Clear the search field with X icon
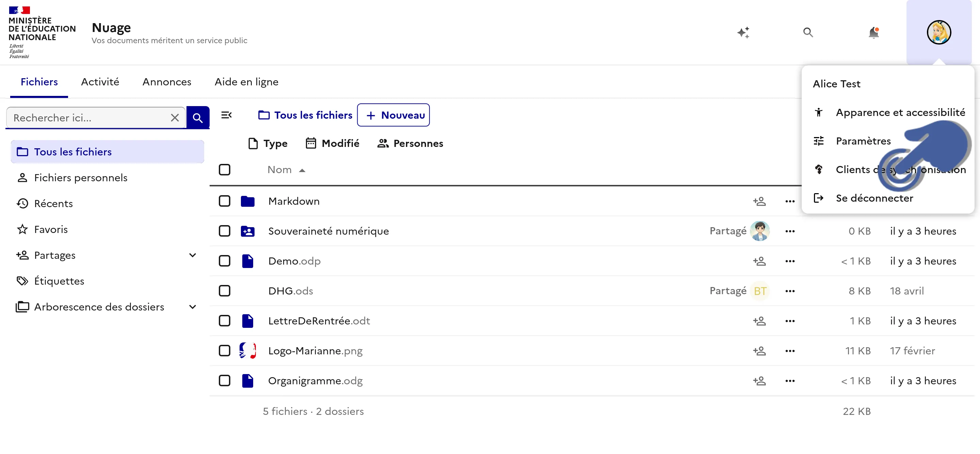The height and width of the screenshot is (454, 980). (x=175, y=117)
